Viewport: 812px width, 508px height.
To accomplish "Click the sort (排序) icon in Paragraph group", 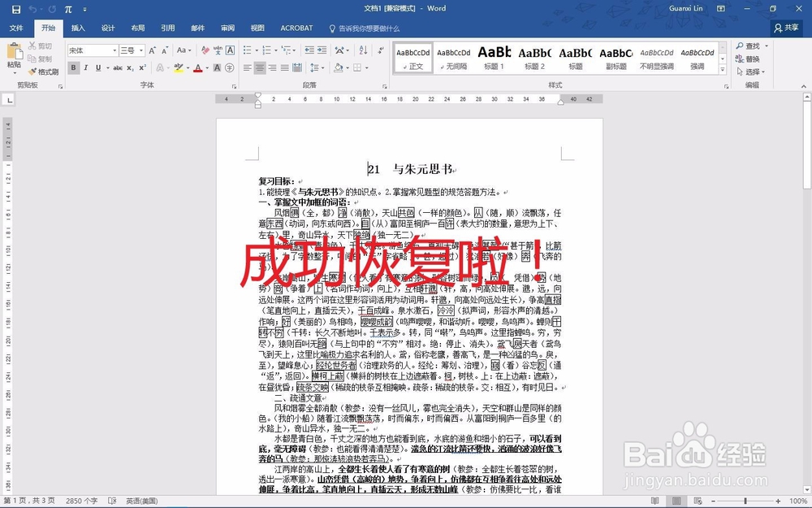I will click(362, 50).
